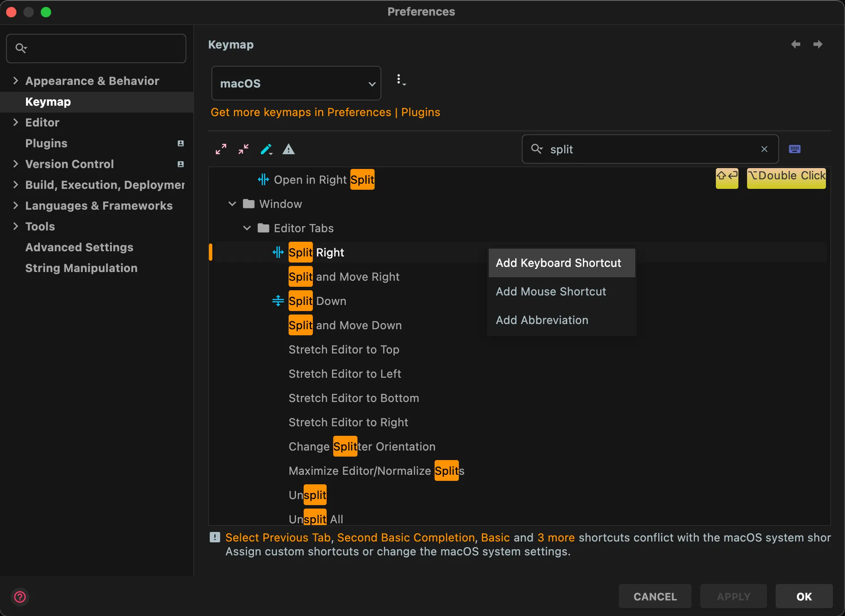Open the macOS keymap dropdown

[296, 83]
